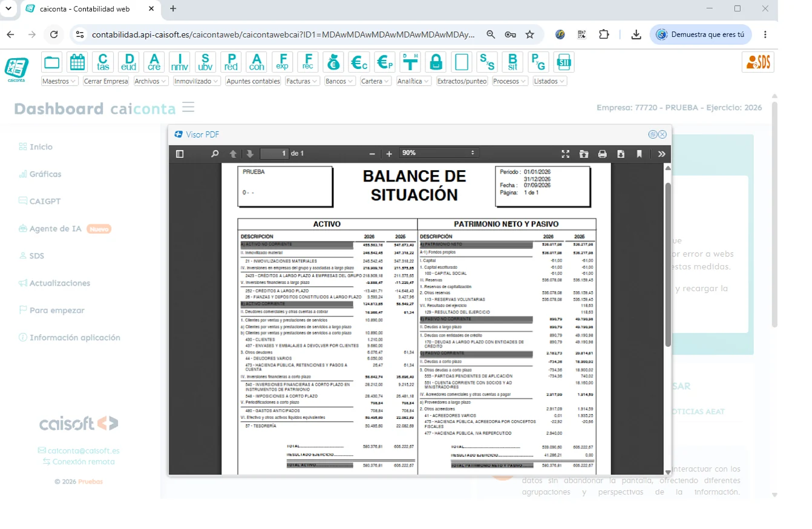This screenshot has width=812, height=529.
Task: Open the Procesos dropdown menu
Action: tap(510, 81)
